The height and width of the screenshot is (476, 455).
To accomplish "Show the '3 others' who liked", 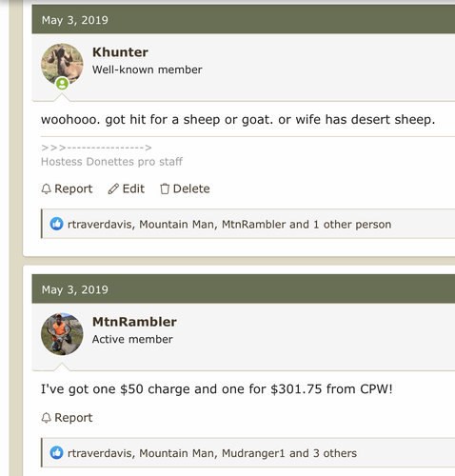I will [335, 453].
